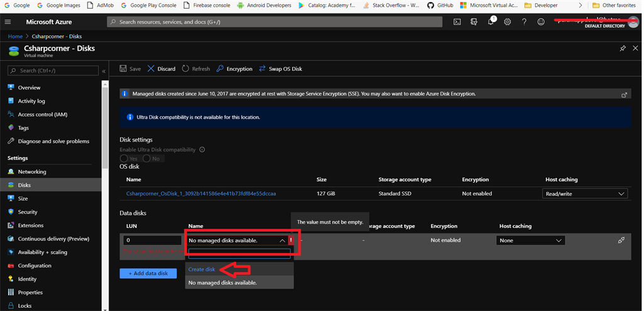Open the data disk Host caching None dropdown
The image size is (644, 311).
point(530,240)
